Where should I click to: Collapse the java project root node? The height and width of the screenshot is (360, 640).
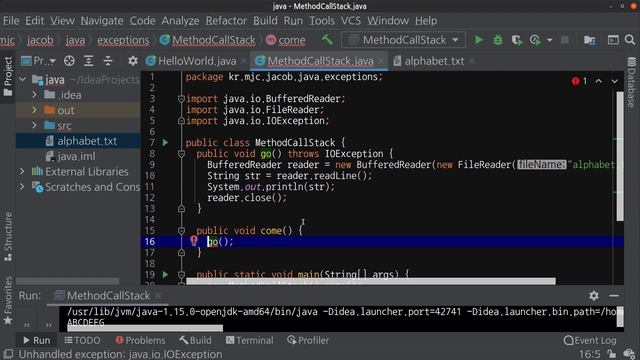tap(23, 79)
